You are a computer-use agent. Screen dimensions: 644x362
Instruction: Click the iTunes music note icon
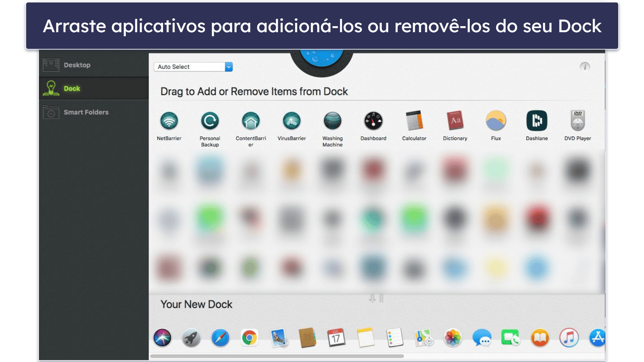coord(569,338)
